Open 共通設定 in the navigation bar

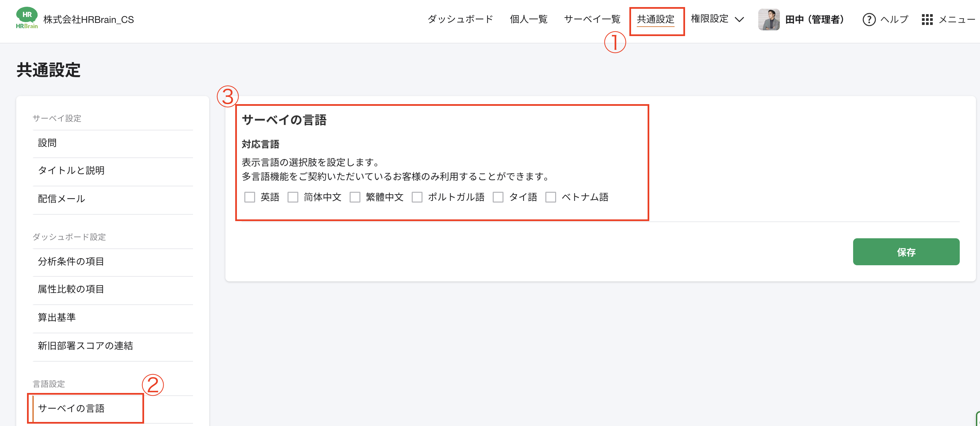coord(657,19)
